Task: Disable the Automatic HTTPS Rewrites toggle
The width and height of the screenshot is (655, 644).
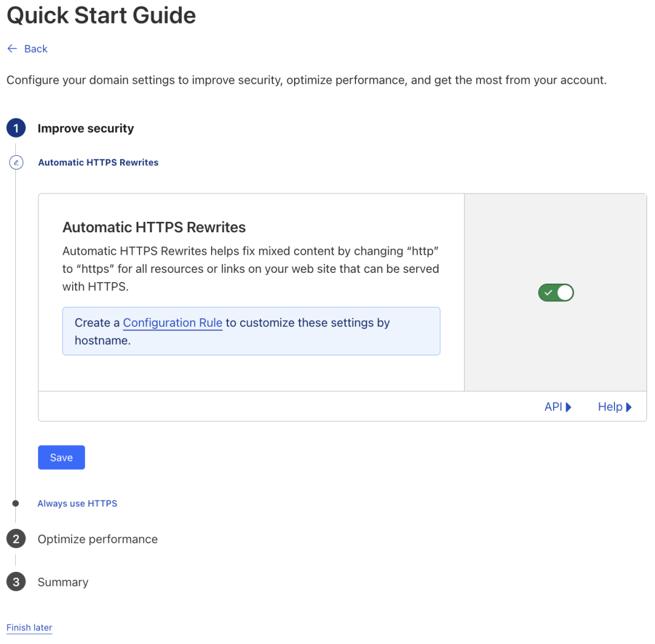Action: click(556, 293)
